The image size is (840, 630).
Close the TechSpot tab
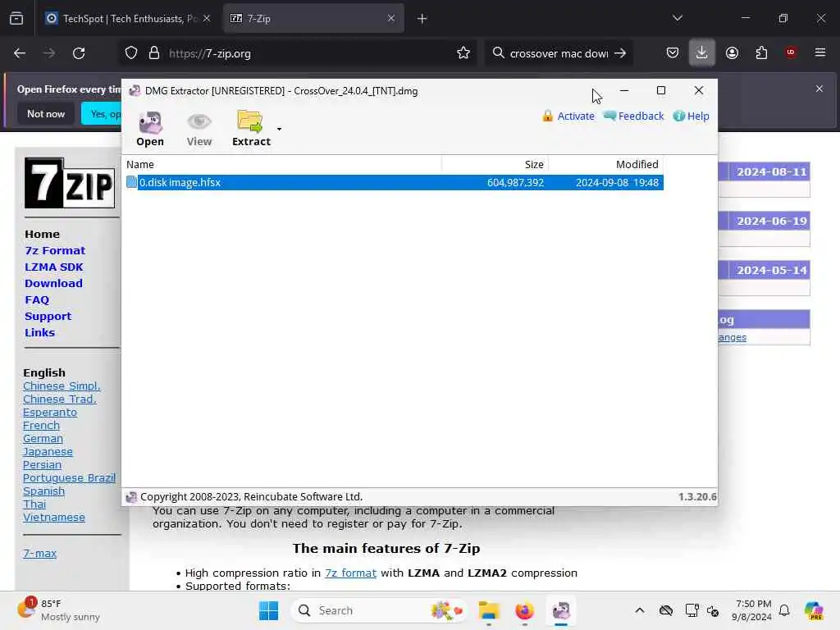pyautogui.click(x=207, y=19)
